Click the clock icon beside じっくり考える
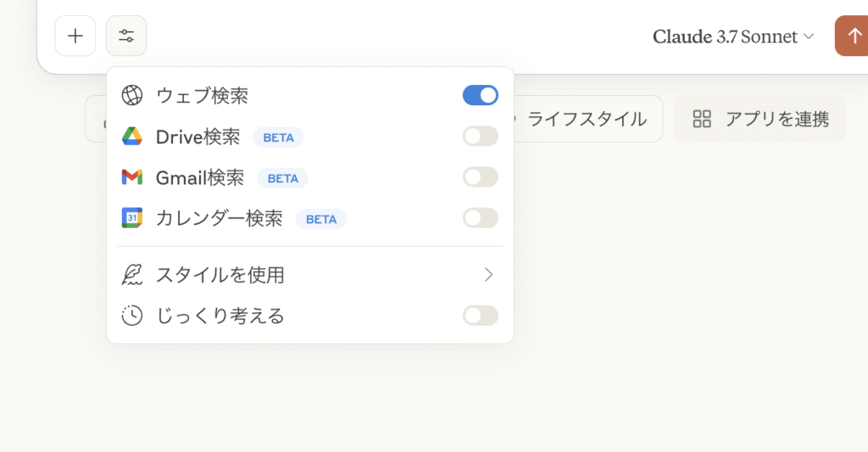The height and width of the screenshot is (452, 868). coord(131,315)
